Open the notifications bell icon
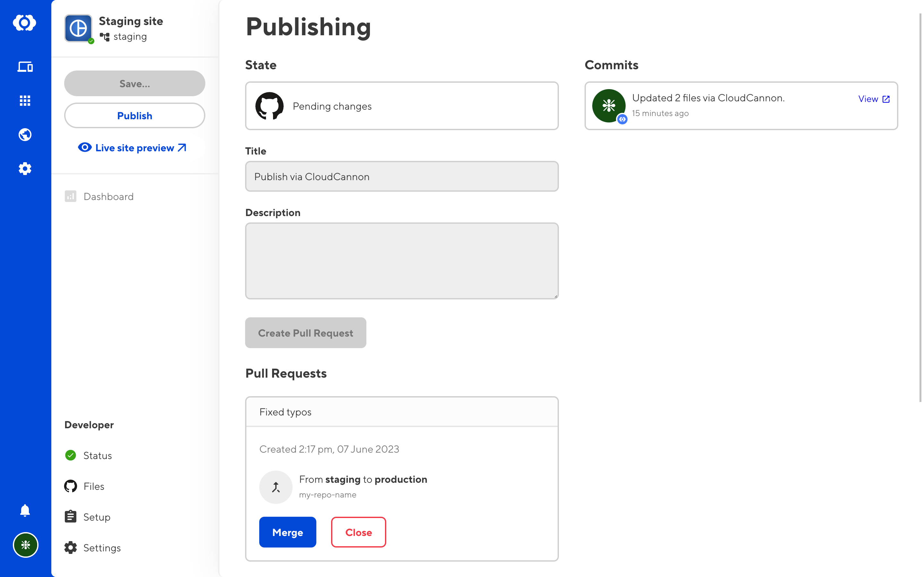 point(25,511)
